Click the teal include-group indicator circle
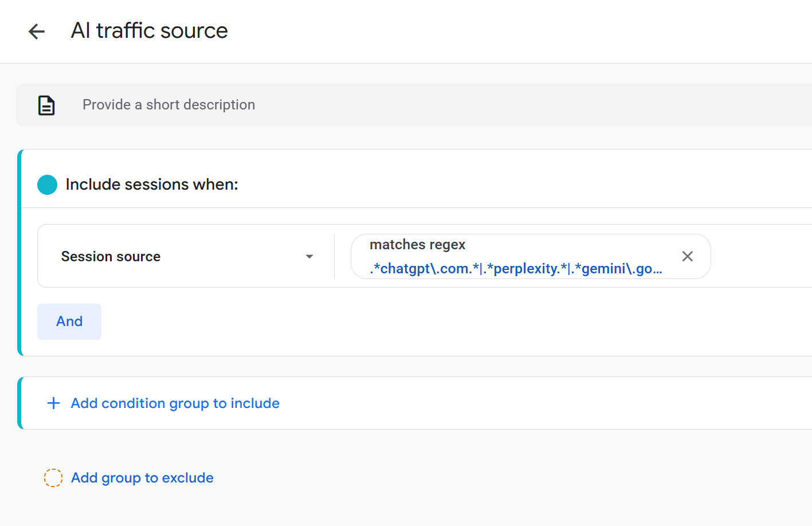 pos(47,185)
